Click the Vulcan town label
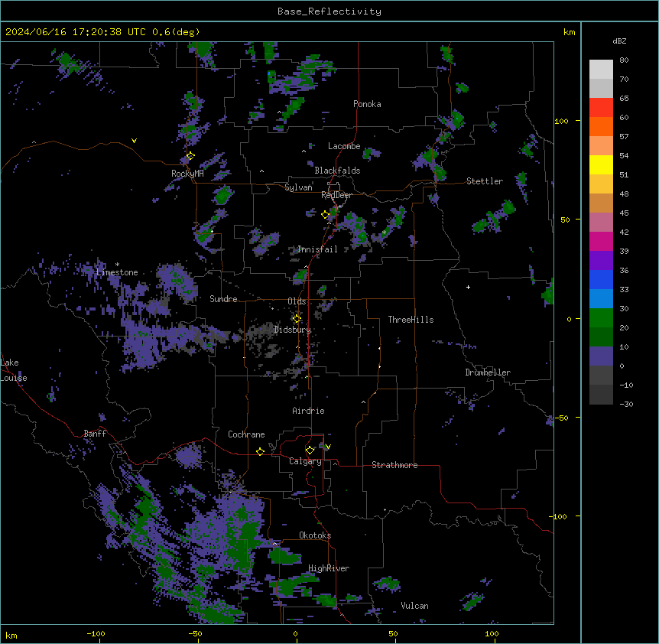This screenshot has height=644, width=659. 414,606
